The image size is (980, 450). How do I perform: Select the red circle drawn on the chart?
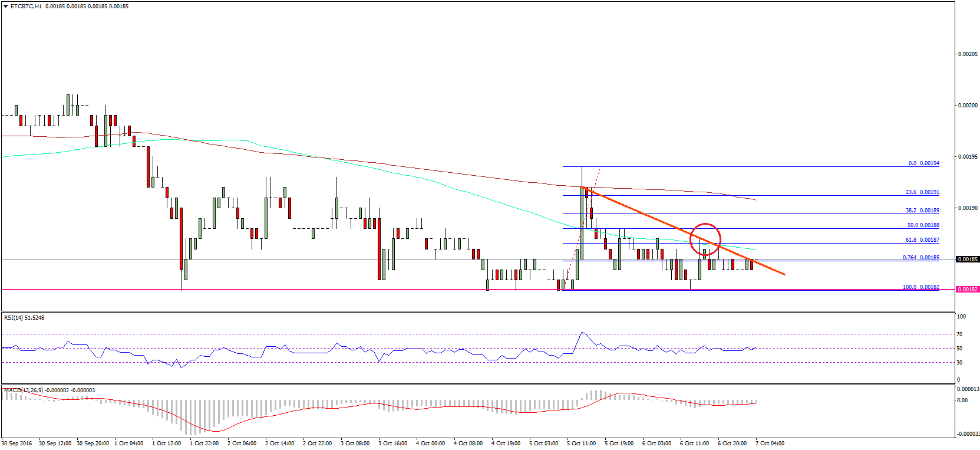(705, 239)
